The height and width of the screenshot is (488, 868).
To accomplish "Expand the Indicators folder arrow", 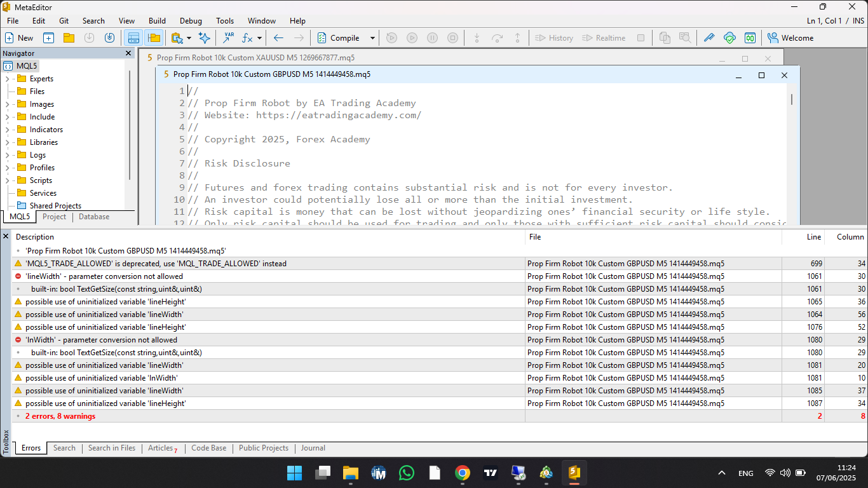I will tap(7, 130).
